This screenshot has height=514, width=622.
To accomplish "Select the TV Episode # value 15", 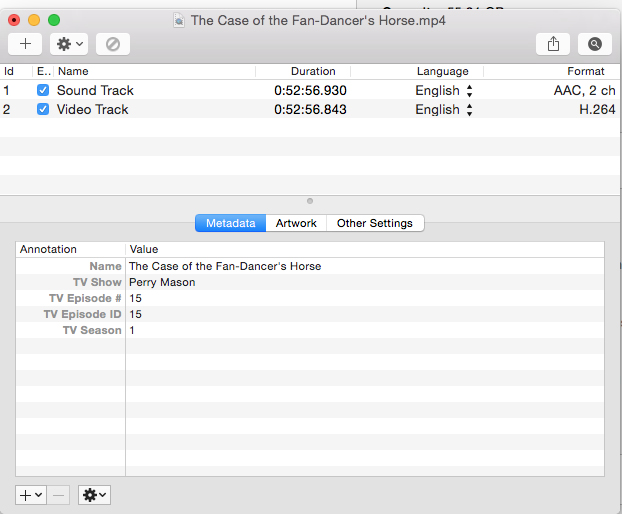I will 135,298.
